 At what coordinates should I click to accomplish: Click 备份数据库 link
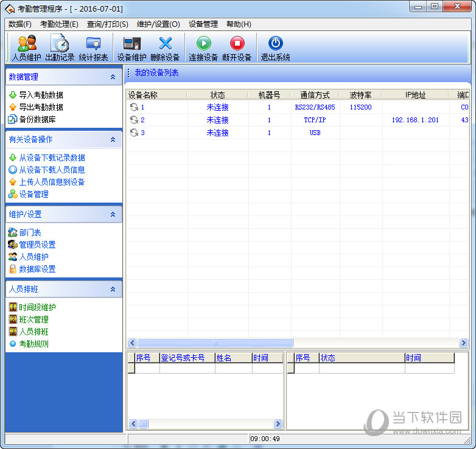37,119
